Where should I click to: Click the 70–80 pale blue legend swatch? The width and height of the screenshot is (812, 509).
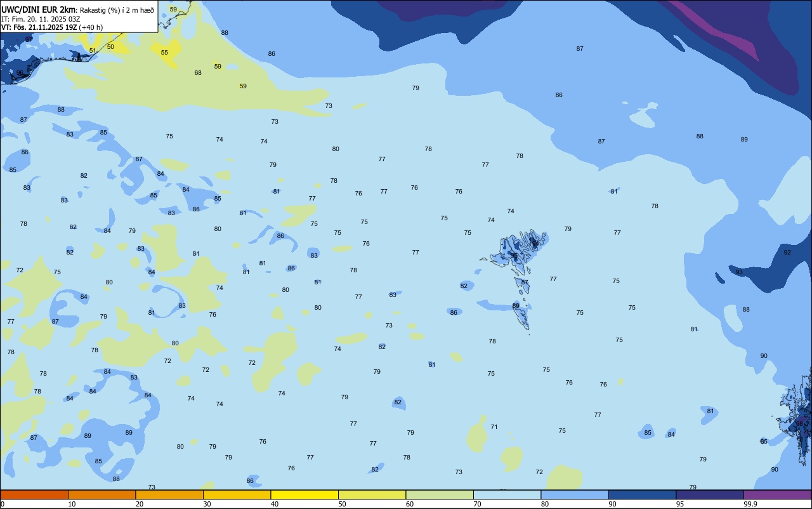(x=507, y=494)
